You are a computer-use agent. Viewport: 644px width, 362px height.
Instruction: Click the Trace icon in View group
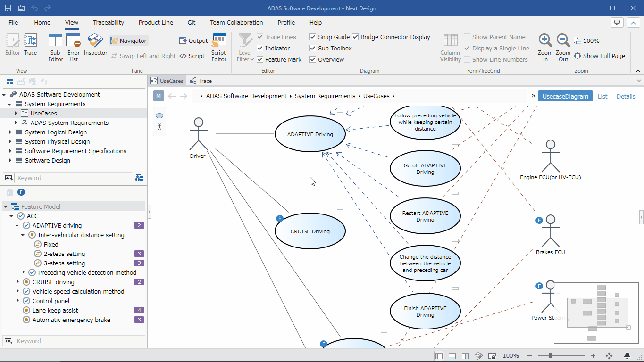(30, 45)
